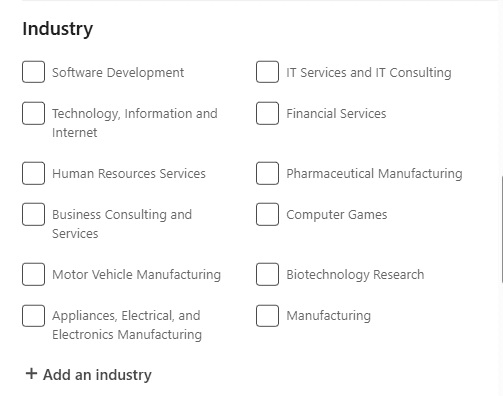Check the Computer Games checkbox

tap(267, 214)
